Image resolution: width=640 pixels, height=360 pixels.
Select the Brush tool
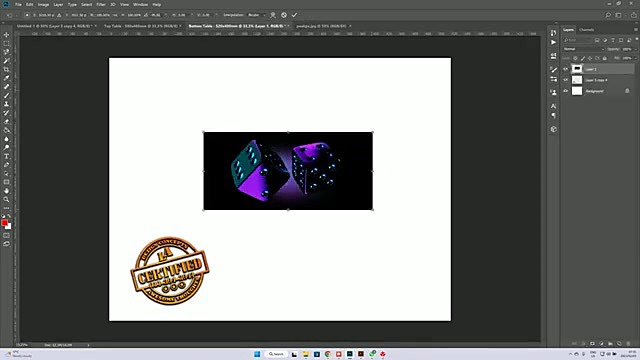click(6, 96)
